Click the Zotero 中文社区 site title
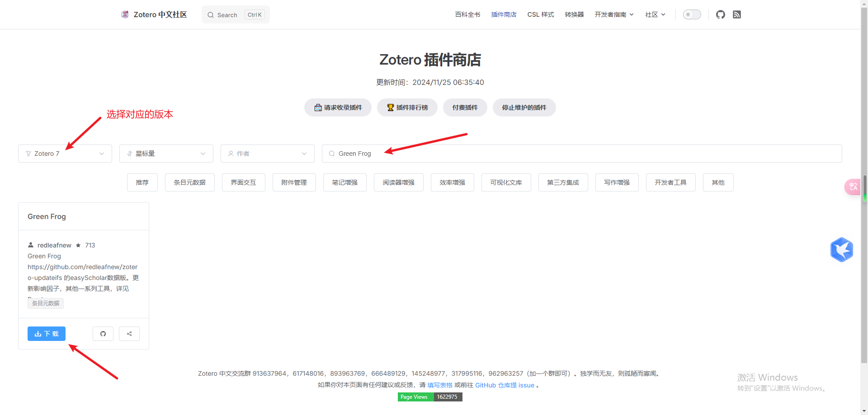The height and width of the screenshot is (415, 868). (160, 14)
